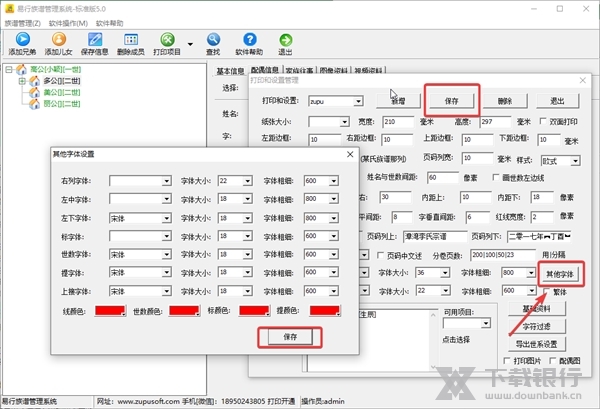The image size is (600, 409).
Task: Collapse the root 高公 tree node
Action: 9,70
